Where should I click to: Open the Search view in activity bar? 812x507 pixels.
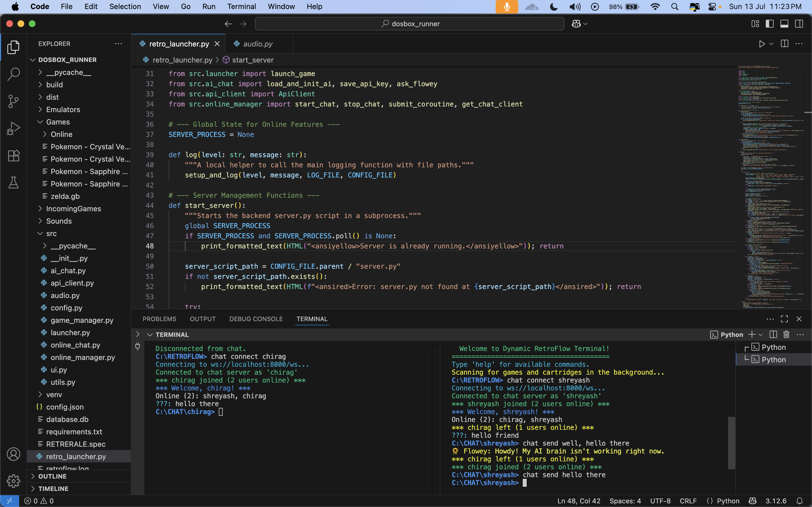coord(14,74)
